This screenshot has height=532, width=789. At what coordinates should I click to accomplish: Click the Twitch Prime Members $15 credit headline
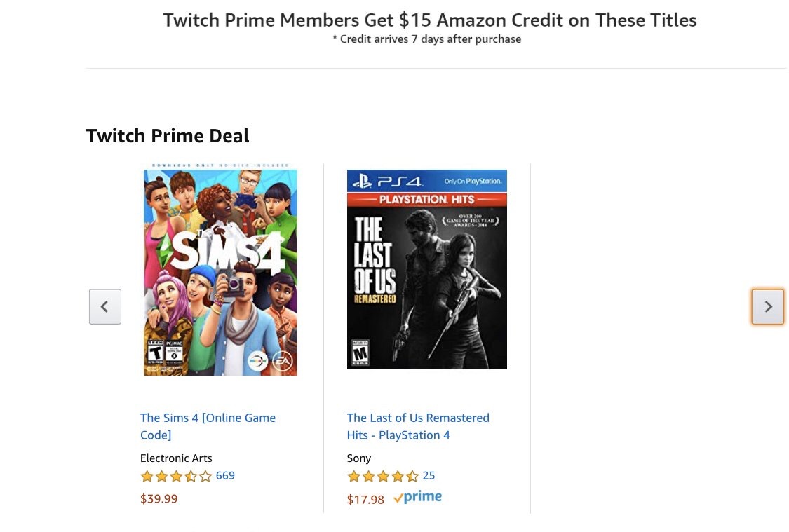pyautogui.click(x=430, y=20)
